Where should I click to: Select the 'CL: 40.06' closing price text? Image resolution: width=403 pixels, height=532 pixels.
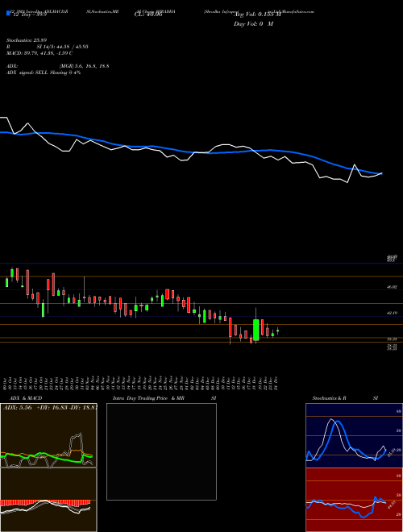pos(148,15)
